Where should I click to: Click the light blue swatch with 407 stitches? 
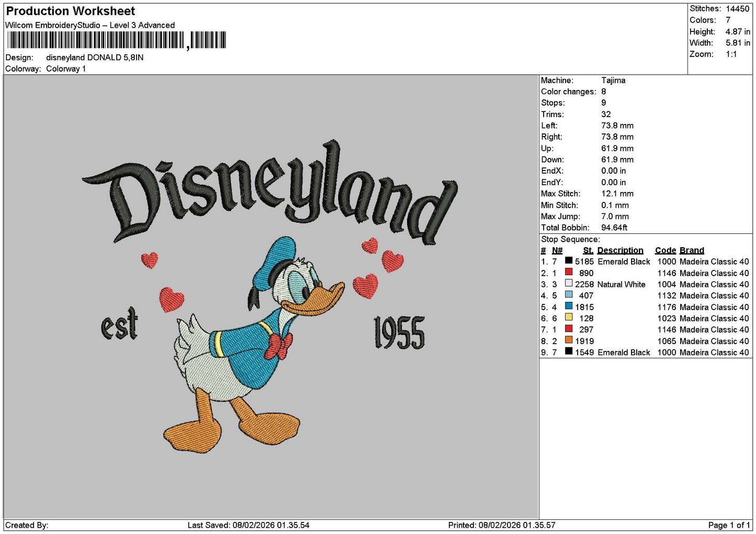point(569,295)
